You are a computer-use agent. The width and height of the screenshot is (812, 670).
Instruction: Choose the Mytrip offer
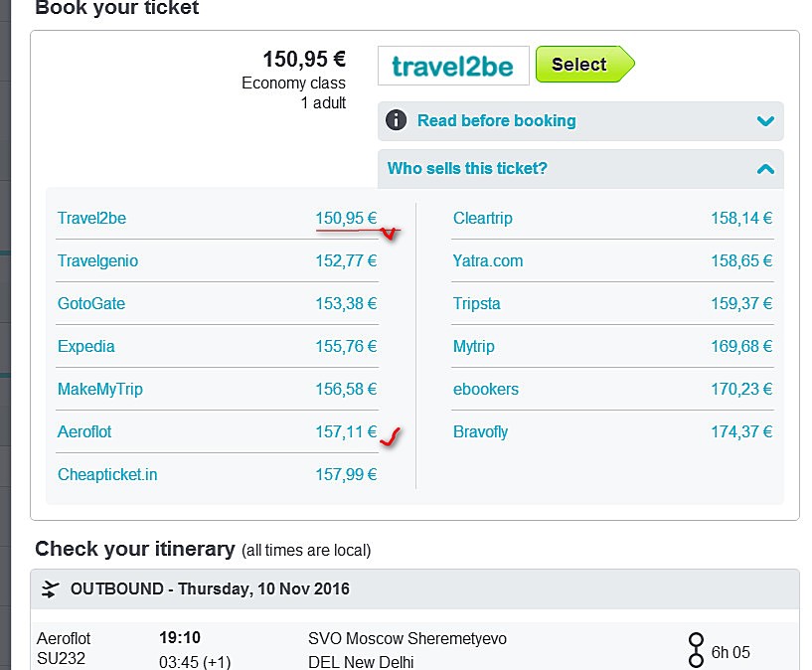474,347
